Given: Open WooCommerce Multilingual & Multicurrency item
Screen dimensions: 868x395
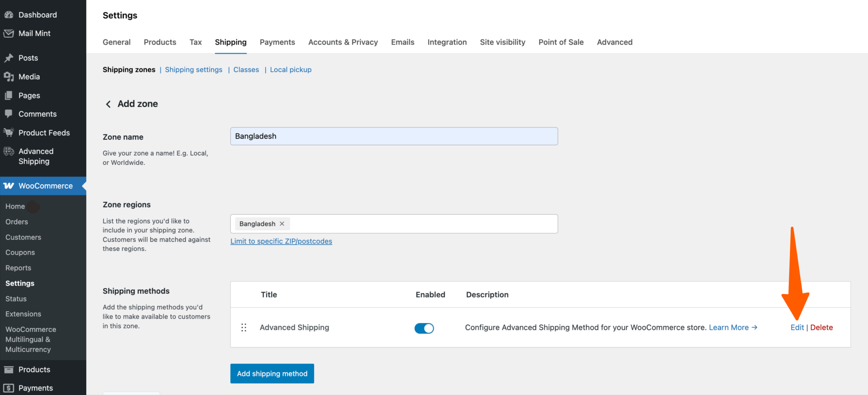Looking at the screenshot, I should point(31,339).
